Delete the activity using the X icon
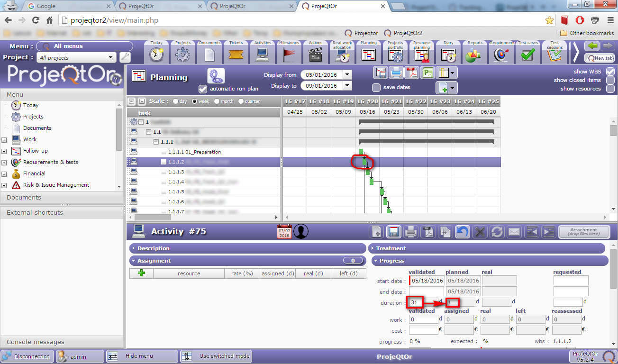 click(x=480, y=232)
